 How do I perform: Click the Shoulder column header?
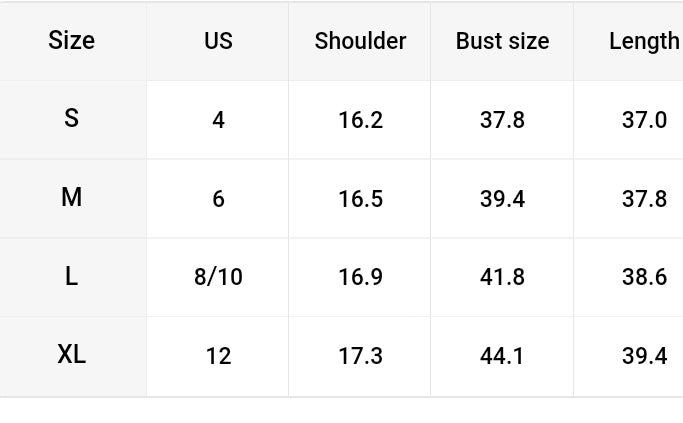(x=360, y=41)
